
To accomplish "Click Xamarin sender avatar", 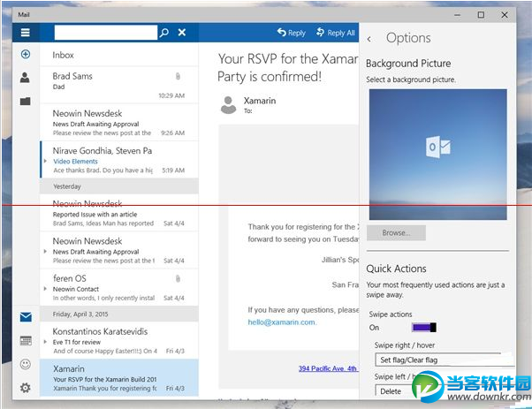I will click(x=228, y=105).
